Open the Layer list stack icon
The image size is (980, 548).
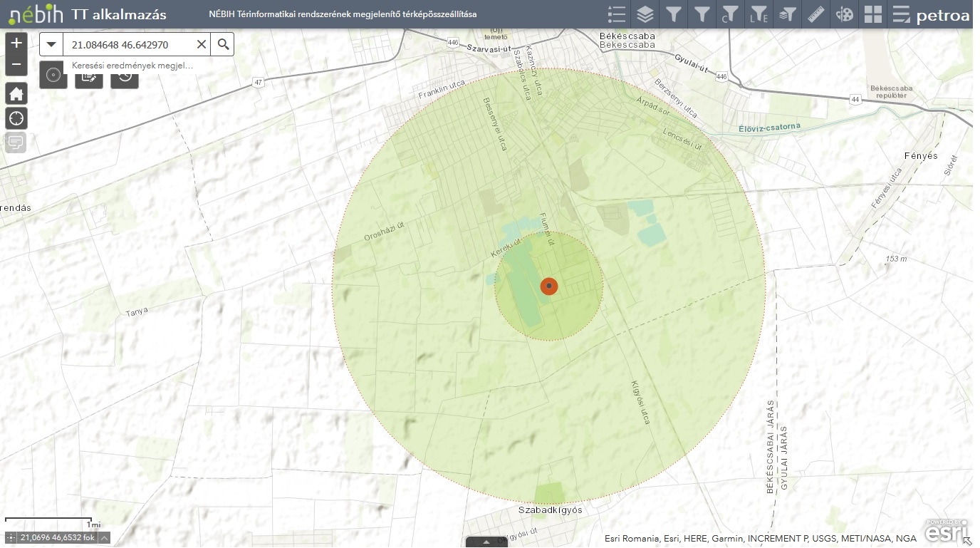645,14
